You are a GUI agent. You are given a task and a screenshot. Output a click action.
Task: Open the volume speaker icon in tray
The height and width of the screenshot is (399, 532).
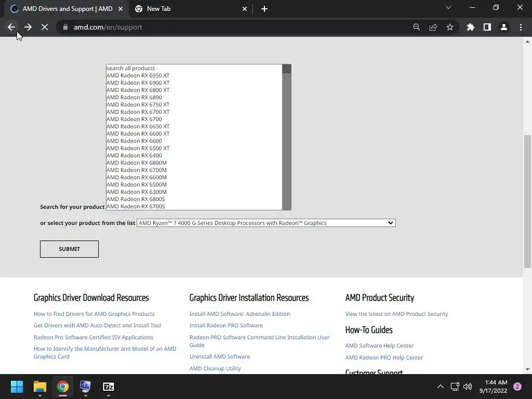[x=468, y=387]
